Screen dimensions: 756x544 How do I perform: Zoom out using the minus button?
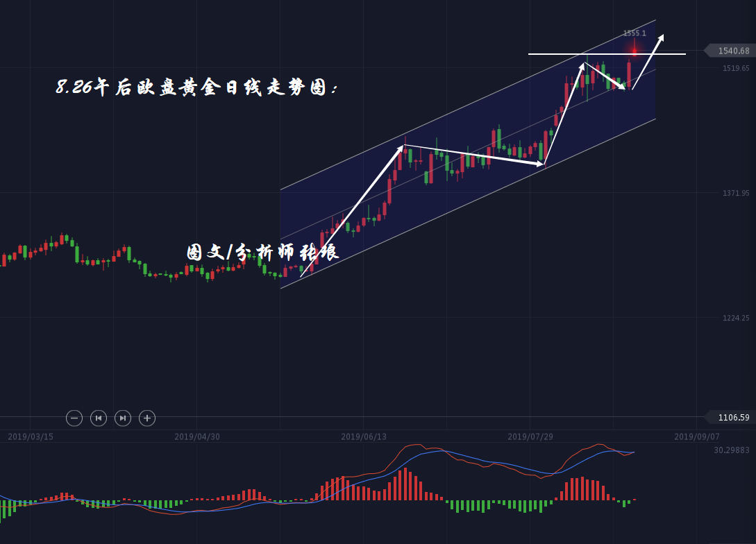tap(74, 418)
